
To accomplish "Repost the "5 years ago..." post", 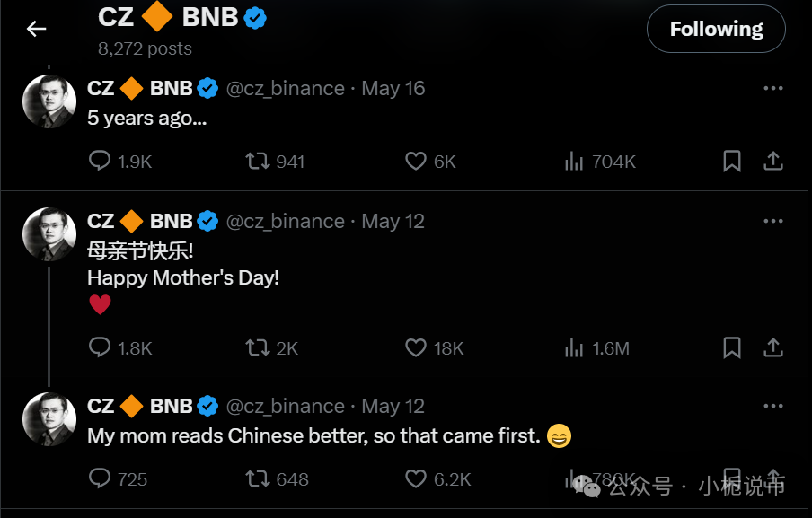I will tap(258, 162).
